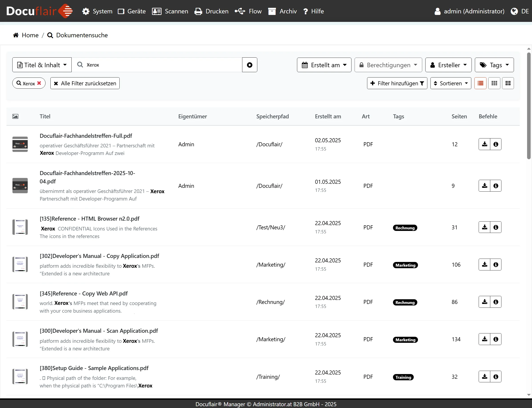This screenshot has height=408, width=532.
Task: Click the Docuflair logo
Action: pos(39,11)
